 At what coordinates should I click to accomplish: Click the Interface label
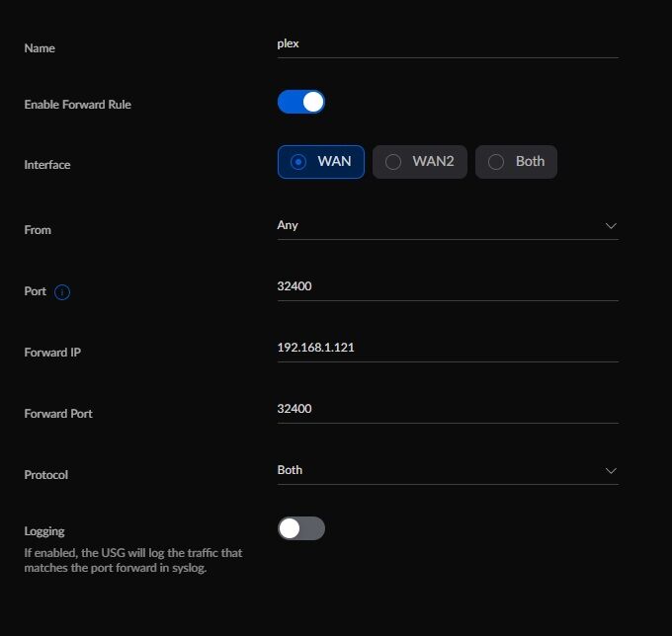pos(47,165)
